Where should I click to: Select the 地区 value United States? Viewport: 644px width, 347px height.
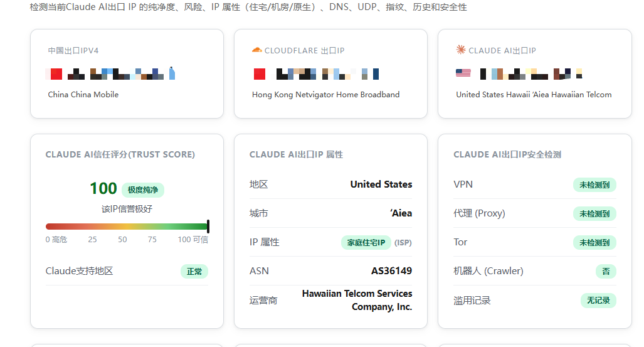[381, 184]
